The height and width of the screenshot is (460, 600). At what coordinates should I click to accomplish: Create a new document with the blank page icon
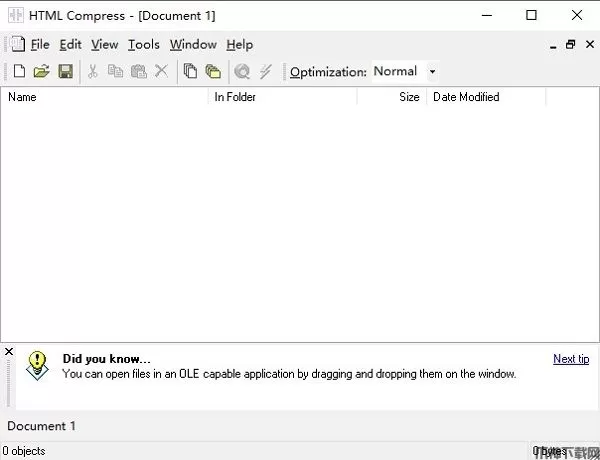[19, 71]
